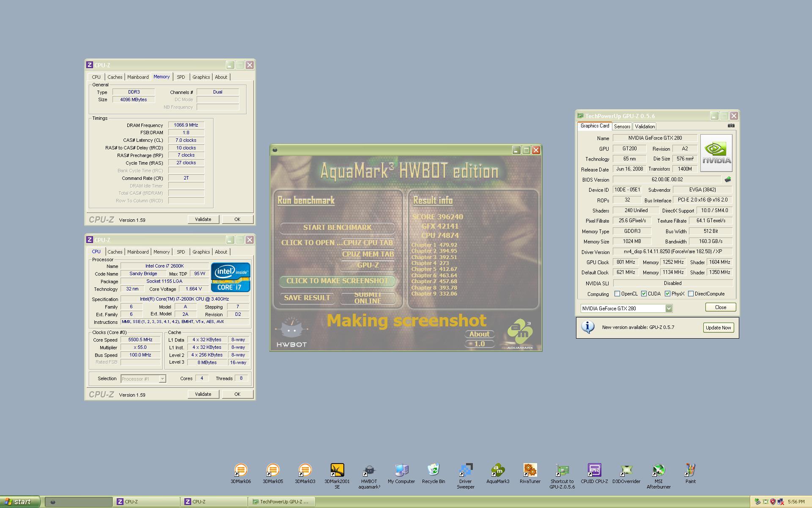
Task: Click the BIOS Version 62.00.0E.00.02 field
Action: click(x=667, y=179)
